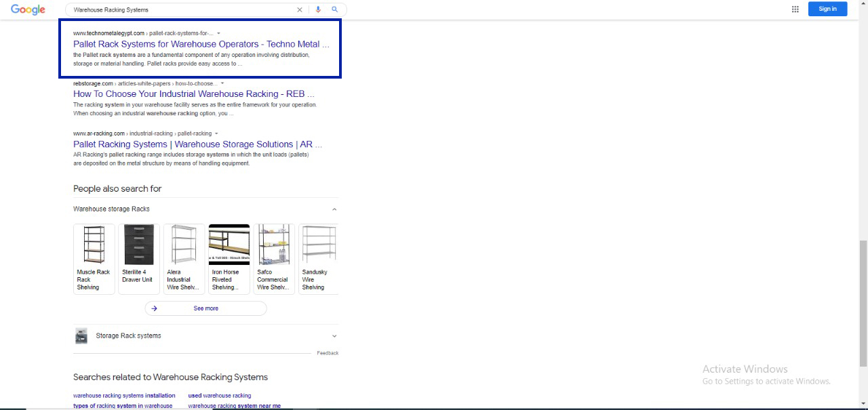Screen dimensions: 868x410
Task: Go to the Google homepage logo
Action: pyautogui.click(x=28, y=9)
